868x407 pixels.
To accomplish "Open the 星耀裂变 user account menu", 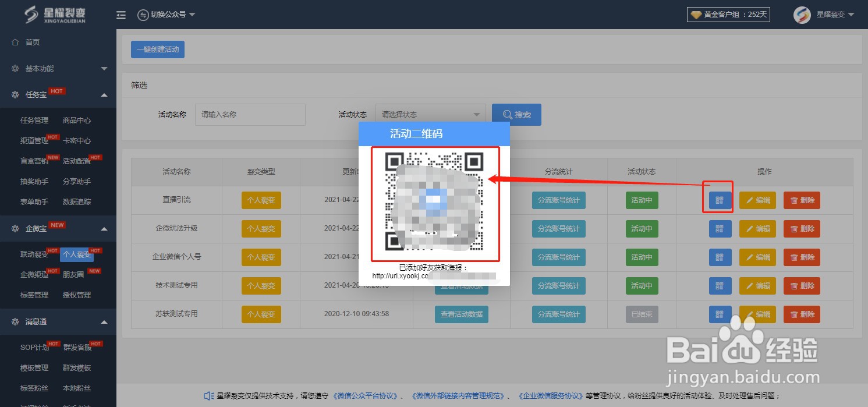I will pyautogui.click(x=824, y=15).
